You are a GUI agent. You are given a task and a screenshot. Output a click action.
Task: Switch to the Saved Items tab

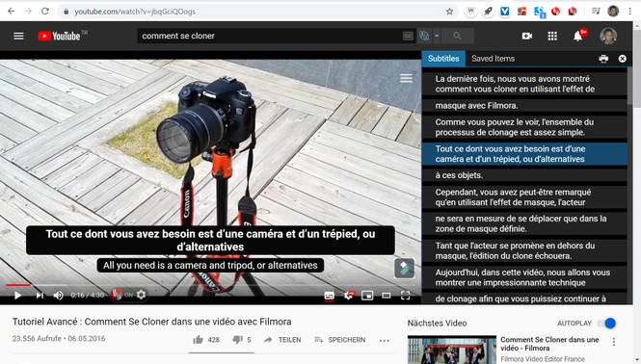coord(493,59)
